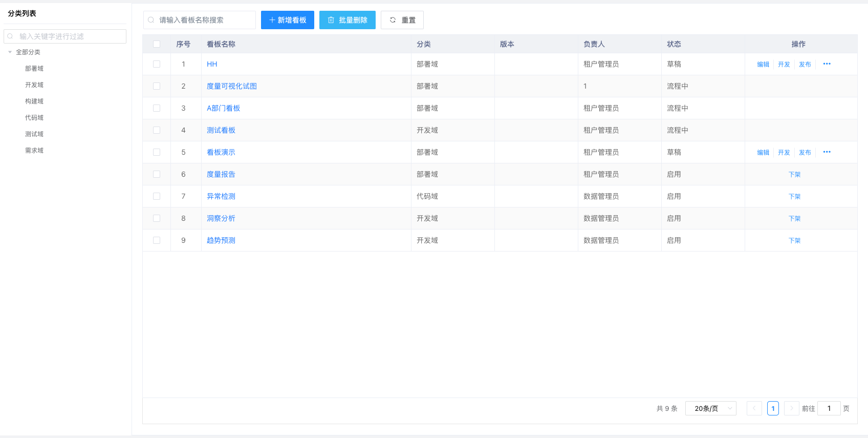Click the search icon in 看板名称 search box
This screenshot has width=868, height=438.
(x=151, y=20)
